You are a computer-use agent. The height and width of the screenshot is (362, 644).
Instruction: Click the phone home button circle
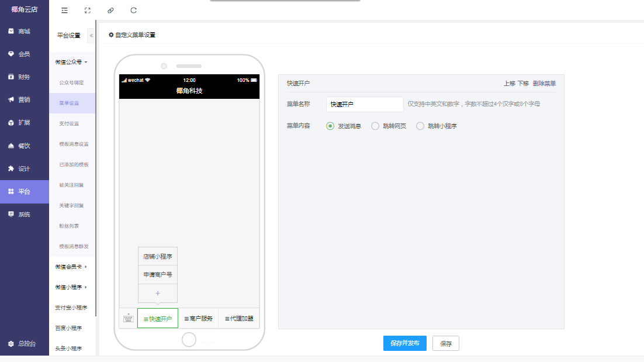[x=189, y=340]
